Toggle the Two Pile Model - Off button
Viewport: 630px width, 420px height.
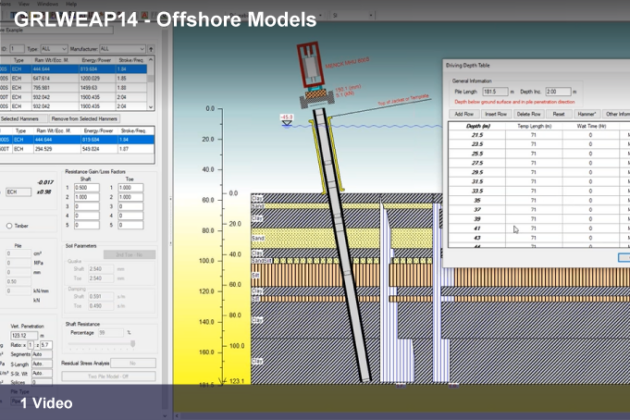click(x=108, y=377)
